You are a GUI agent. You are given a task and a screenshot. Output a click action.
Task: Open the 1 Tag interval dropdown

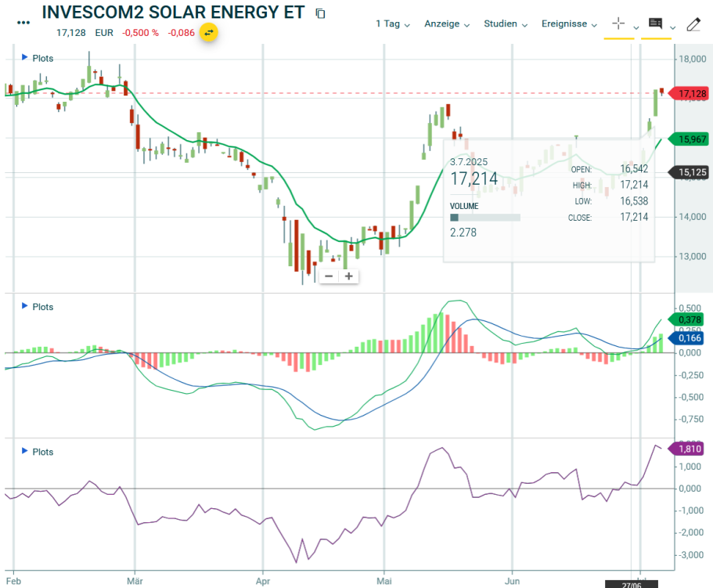pyautogui.click(x=393, y=23)
